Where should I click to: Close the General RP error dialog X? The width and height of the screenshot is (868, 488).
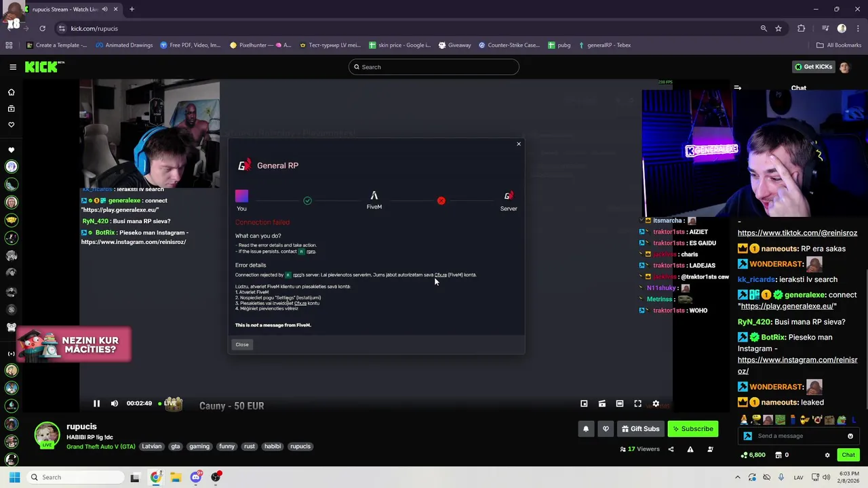(x=519, y=144)
